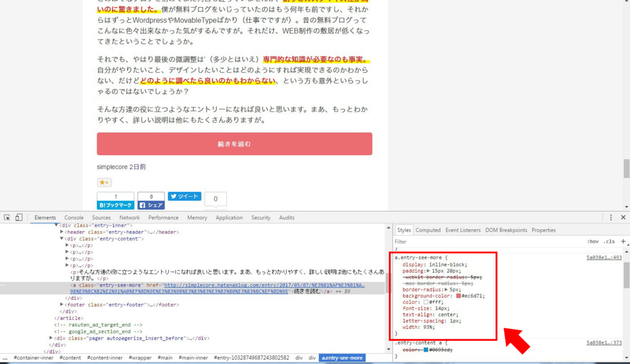Click the 続きを読む button
This screenshot has height=364, width=630.
coord(234,143)
